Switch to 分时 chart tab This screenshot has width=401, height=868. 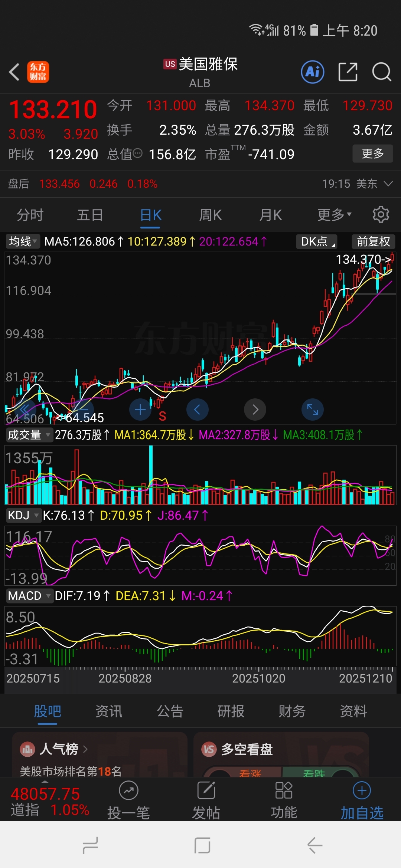pos(30,215)
